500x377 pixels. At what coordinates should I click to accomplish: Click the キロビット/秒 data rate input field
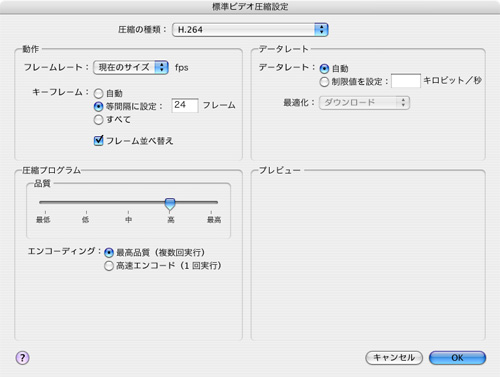[406, 81]
